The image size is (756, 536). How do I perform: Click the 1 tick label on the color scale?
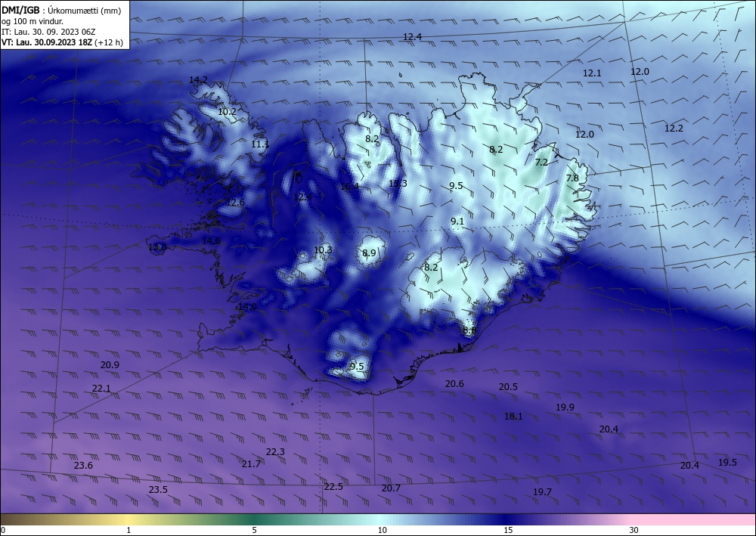tap(129, 530)
